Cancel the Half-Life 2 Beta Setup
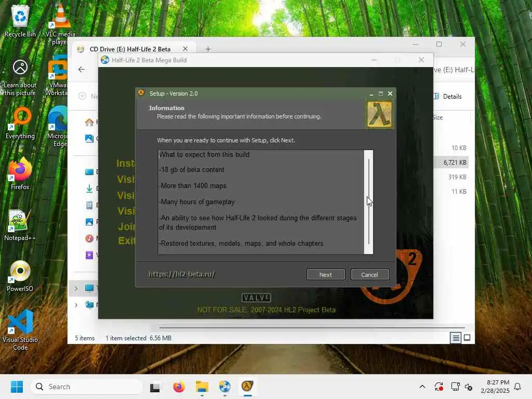 369,274
